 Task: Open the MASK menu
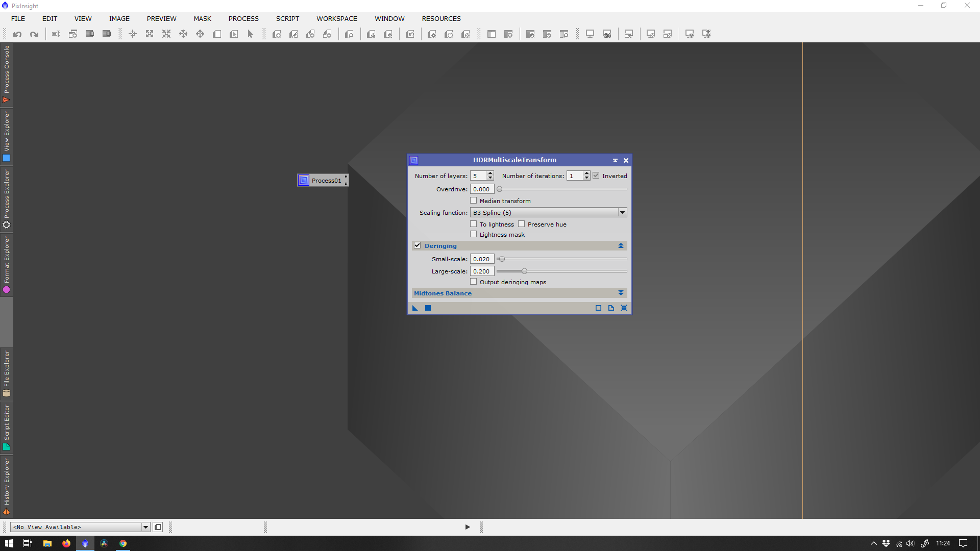tap(202, 19)
